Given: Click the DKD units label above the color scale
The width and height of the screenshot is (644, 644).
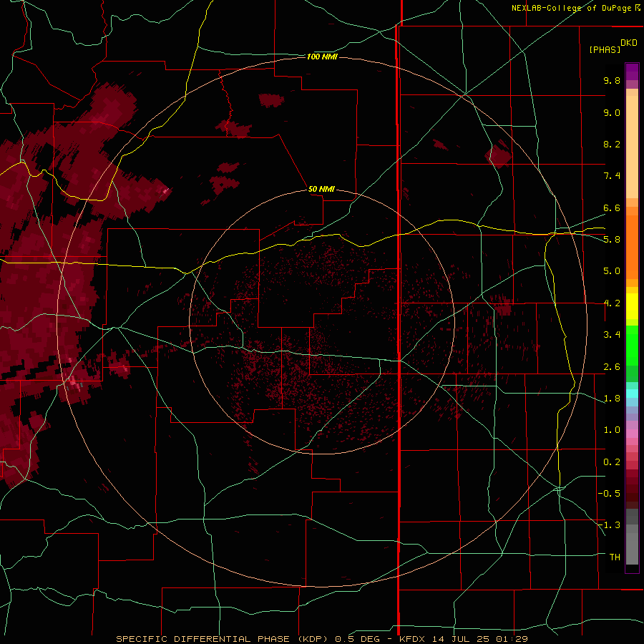Looking at the screenshot, I should point(629,43).
